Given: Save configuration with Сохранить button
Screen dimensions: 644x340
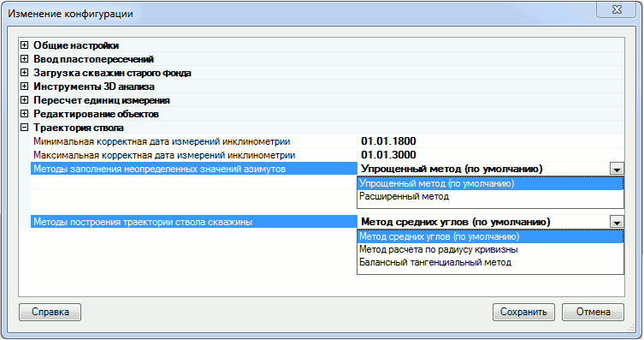Looking at the screenshot, I should pyautogui.click(x=523, y=312).
